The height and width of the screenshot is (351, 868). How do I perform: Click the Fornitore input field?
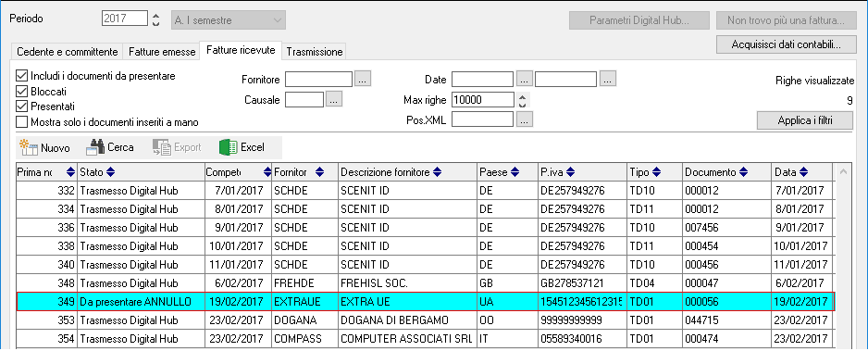click(x=319, y=79)
